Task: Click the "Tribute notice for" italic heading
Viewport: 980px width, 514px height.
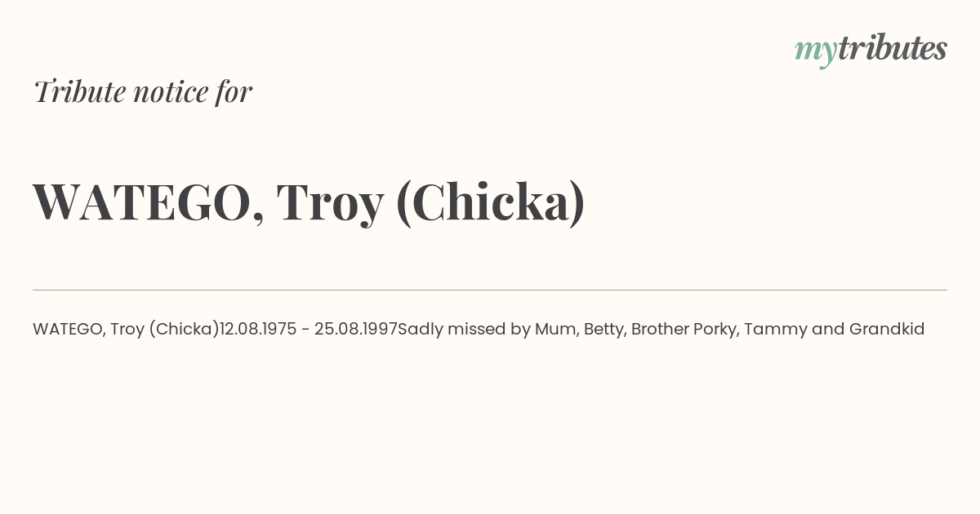Action: coord(142,91)
